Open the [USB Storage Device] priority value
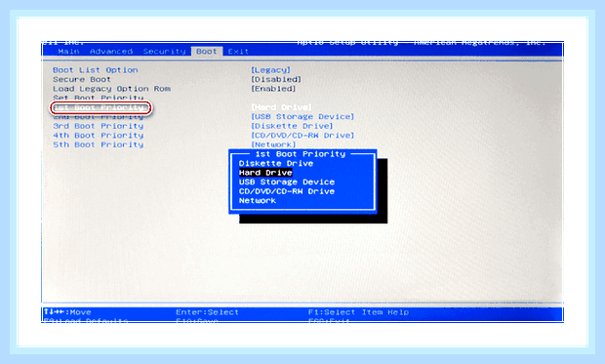Image resolution: width=605 pixels, height=364 pixels. point(302,116)
